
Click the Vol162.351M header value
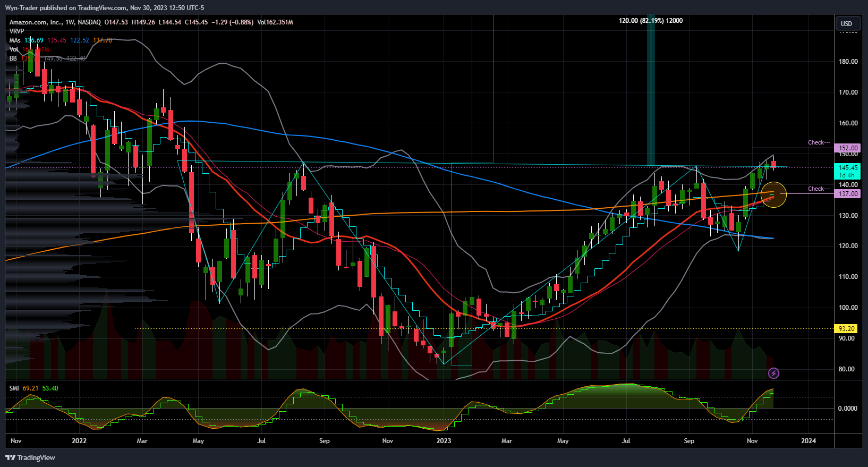[275, 22]
